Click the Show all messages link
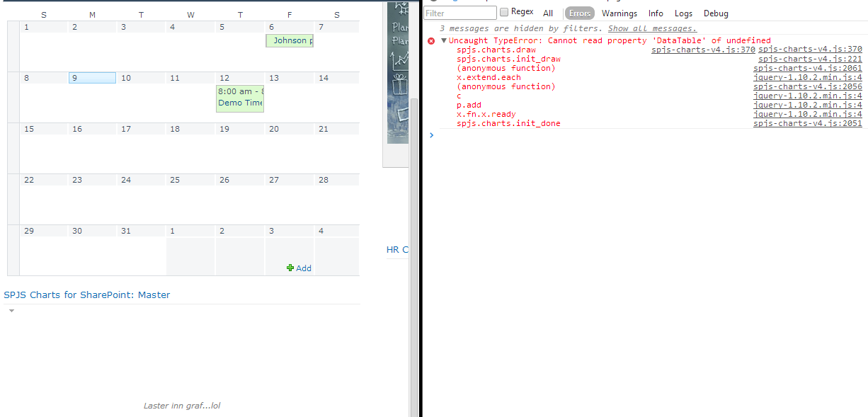Screen dimensions: 868x417 pos(652,28)
